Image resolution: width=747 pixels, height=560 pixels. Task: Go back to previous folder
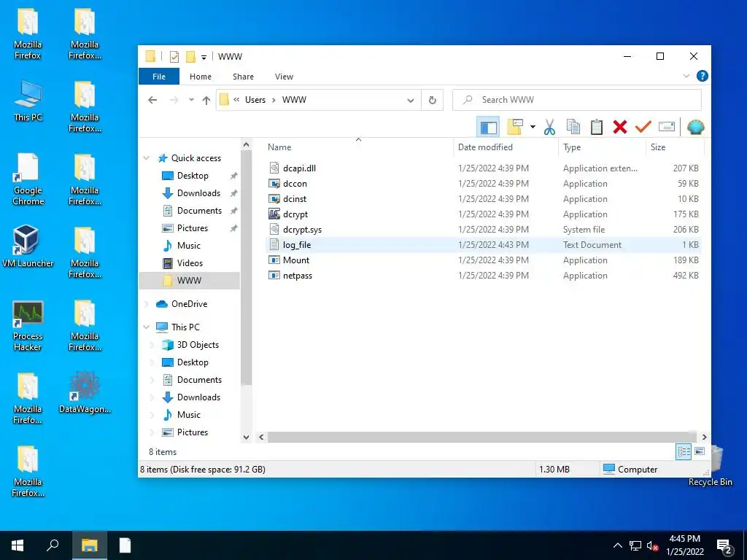tap(152, 100)
